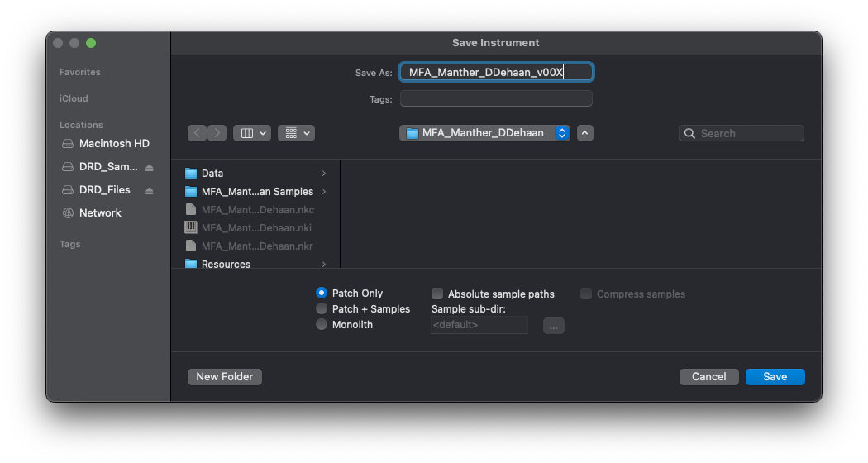This screenshot has height=463, width=868.
Task: Select the Patch + Samples radio option
Action: click(322, 309)
